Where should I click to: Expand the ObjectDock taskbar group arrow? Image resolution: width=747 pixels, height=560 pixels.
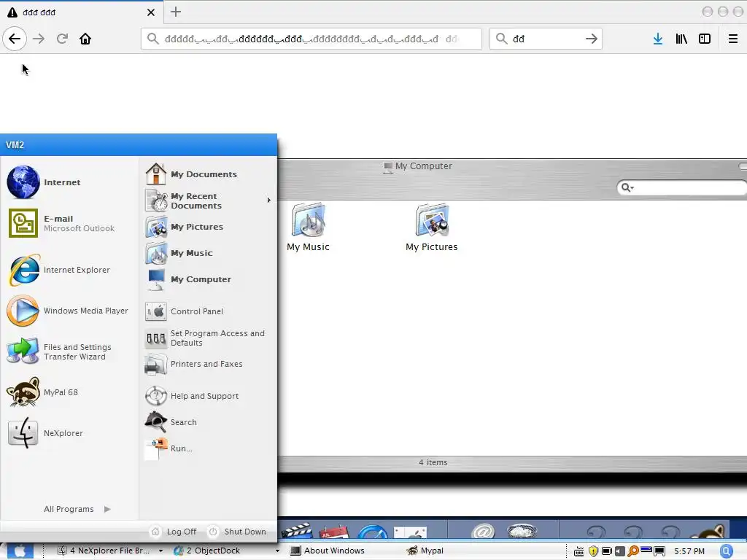(x=277, y=551)
